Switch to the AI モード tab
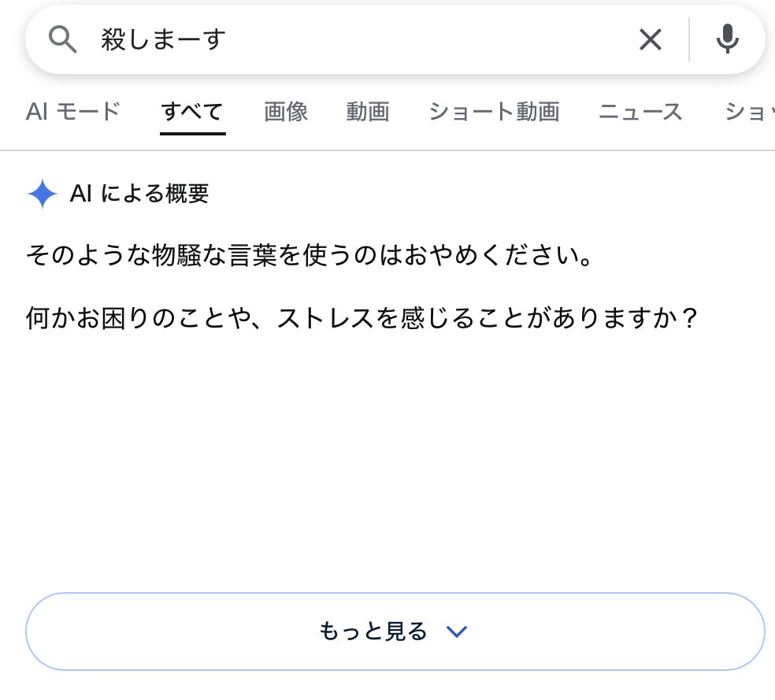Viewport: 775px width, 700px height. click(x=73, y=112)
